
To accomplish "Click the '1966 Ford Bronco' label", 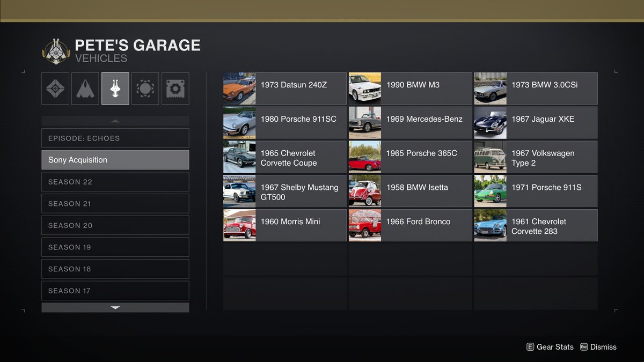I will point(418,221).
